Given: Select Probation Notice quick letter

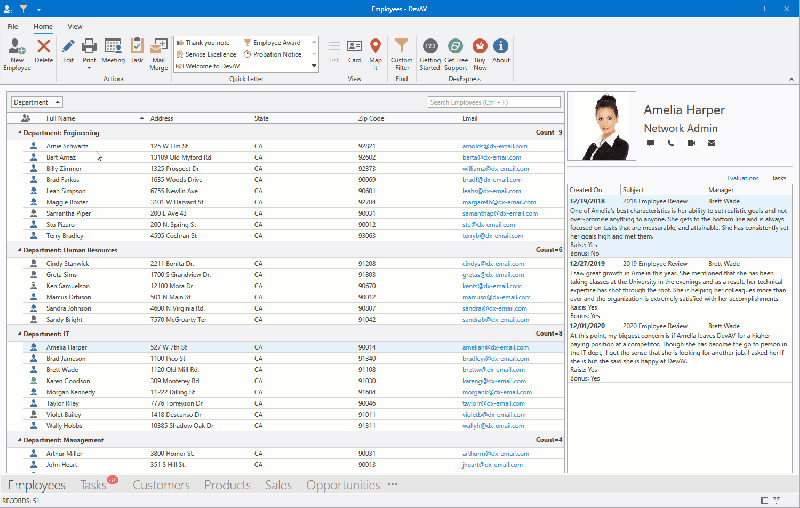Looking at the screenshot, I should [x=273, y=55].
